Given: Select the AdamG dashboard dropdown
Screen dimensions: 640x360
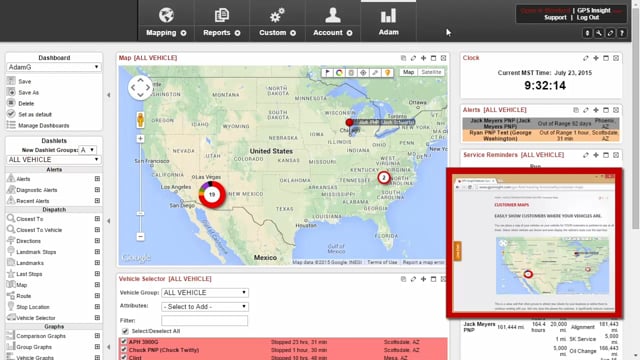Looking at the screenshot, I should (53, 67).
